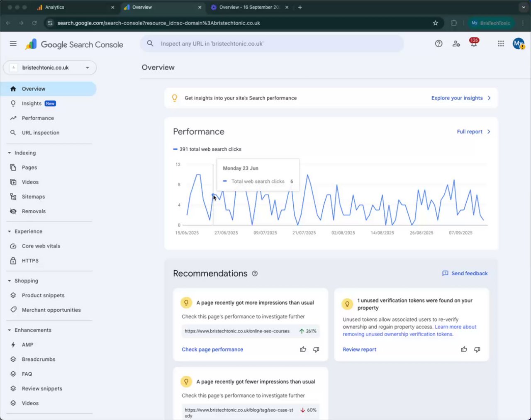
Task: Click the Help question mark icon
Action: (438, 44)
